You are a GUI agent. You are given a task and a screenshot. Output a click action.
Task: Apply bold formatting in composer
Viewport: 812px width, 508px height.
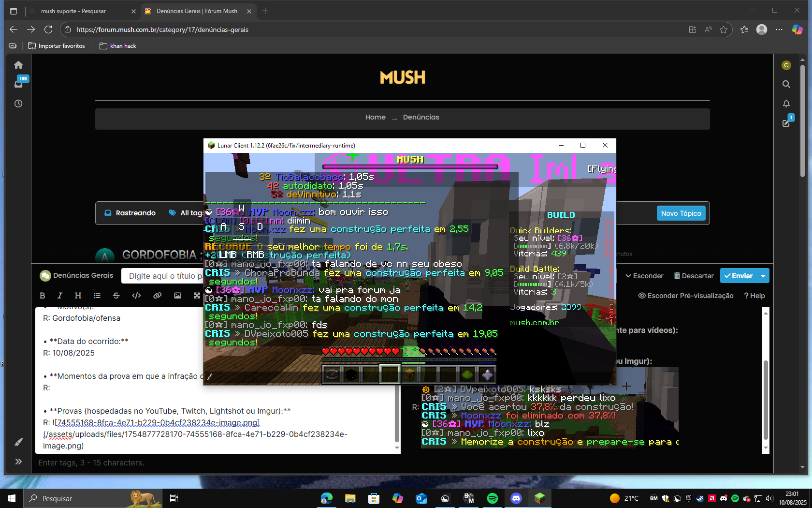(x=42, y=296)
